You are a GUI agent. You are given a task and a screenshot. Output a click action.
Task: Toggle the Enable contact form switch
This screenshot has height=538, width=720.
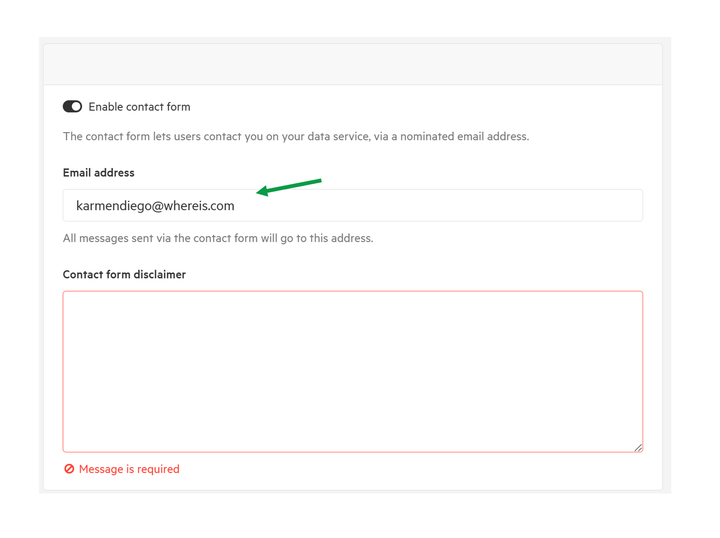tap(73, 106)
